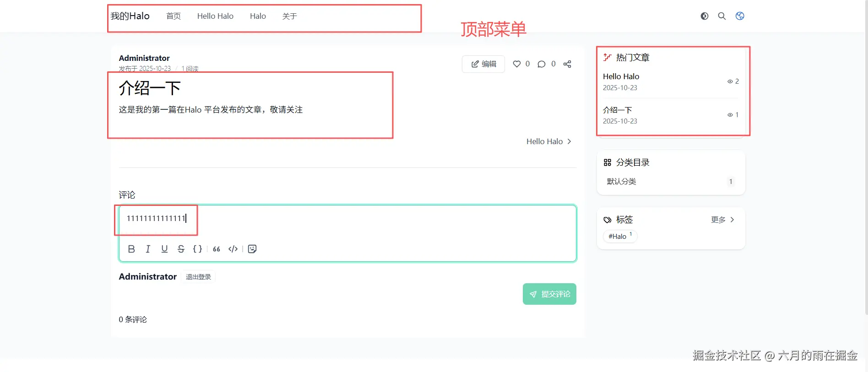Toggle dark mode theme icon

click(704, 16)
